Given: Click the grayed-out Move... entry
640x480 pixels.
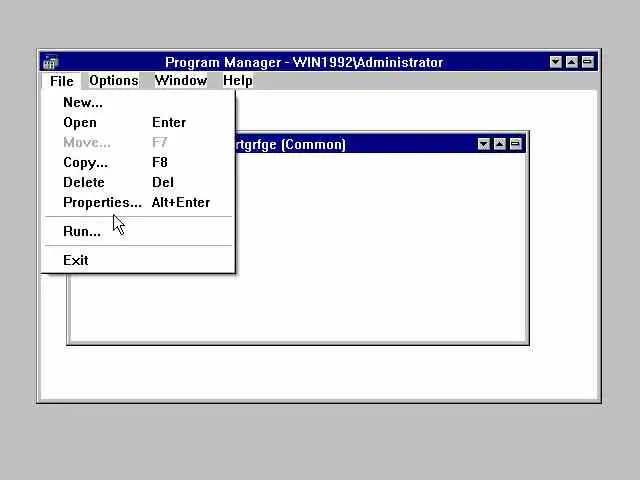Looking at the screenshot, I should (x=138, y=142).
